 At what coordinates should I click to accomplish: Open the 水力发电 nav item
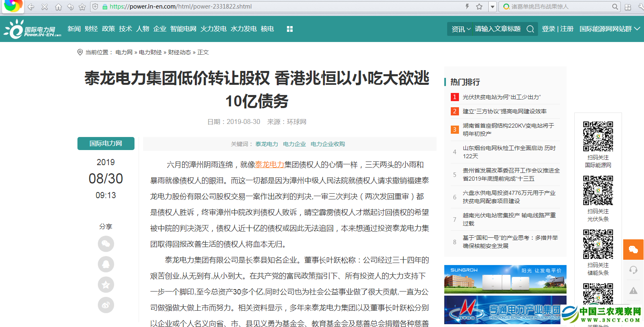coord(244,29)
